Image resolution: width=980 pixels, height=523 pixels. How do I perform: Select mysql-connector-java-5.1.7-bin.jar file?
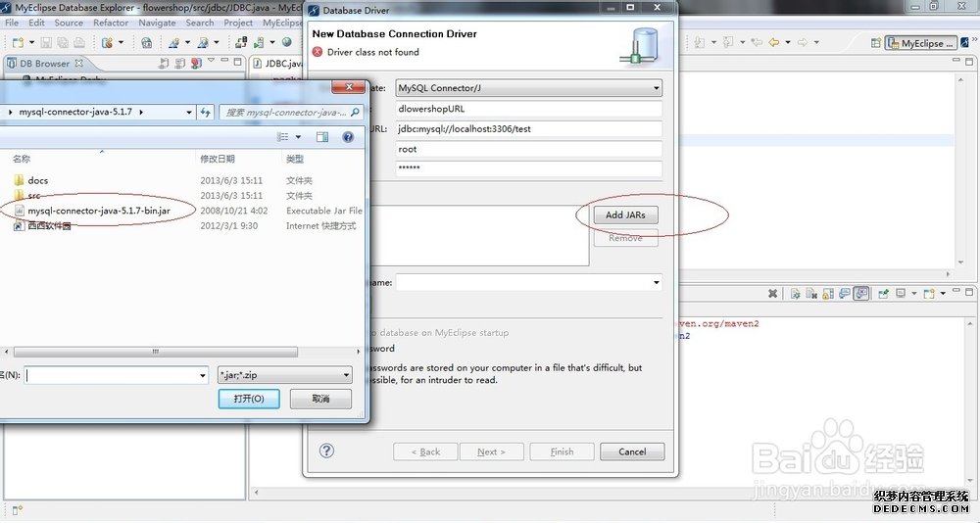pos(99,211)
